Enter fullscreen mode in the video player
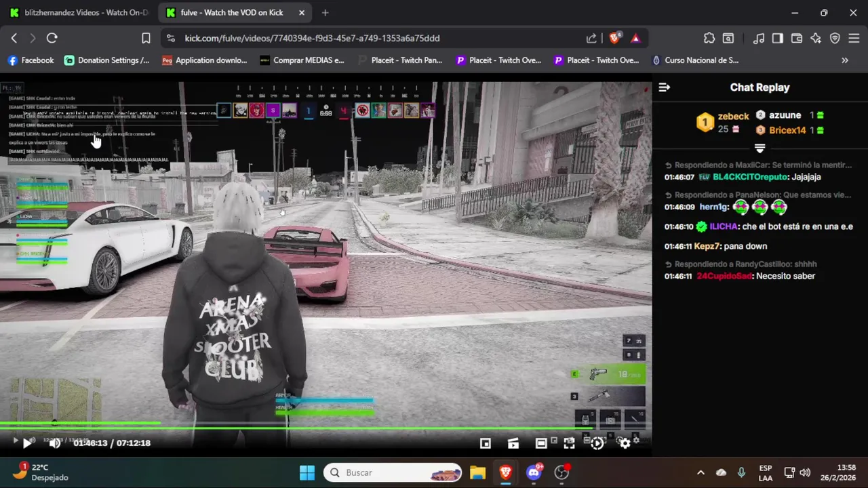Viewport: 868px width, 488px height. (x=569, y=443)
